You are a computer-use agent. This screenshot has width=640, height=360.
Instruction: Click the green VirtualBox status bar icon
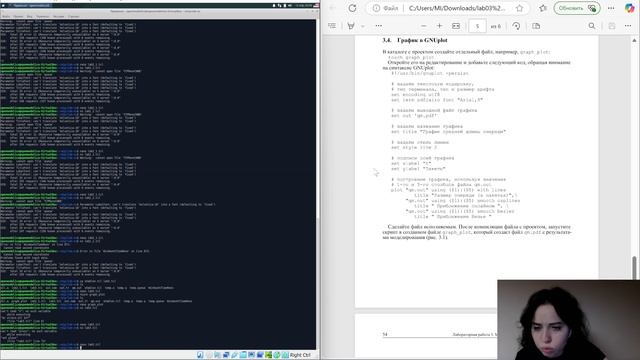click(269, 355)
